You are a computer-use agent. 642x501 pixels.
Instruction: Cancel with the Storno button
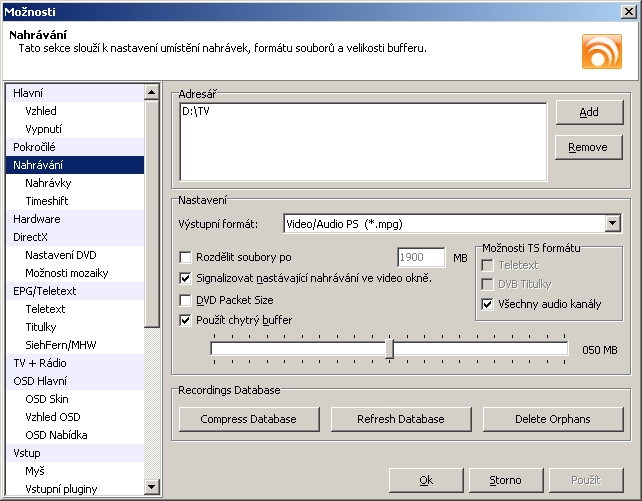pyautogui.click(x=506, y=480)
